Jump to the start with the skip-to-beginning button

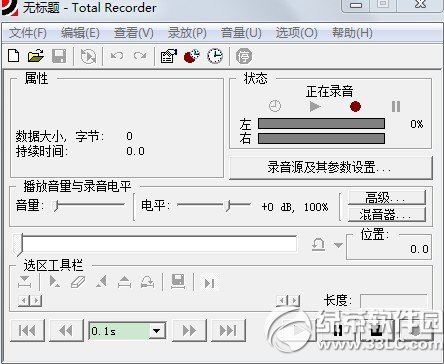[x=27, y=331]
